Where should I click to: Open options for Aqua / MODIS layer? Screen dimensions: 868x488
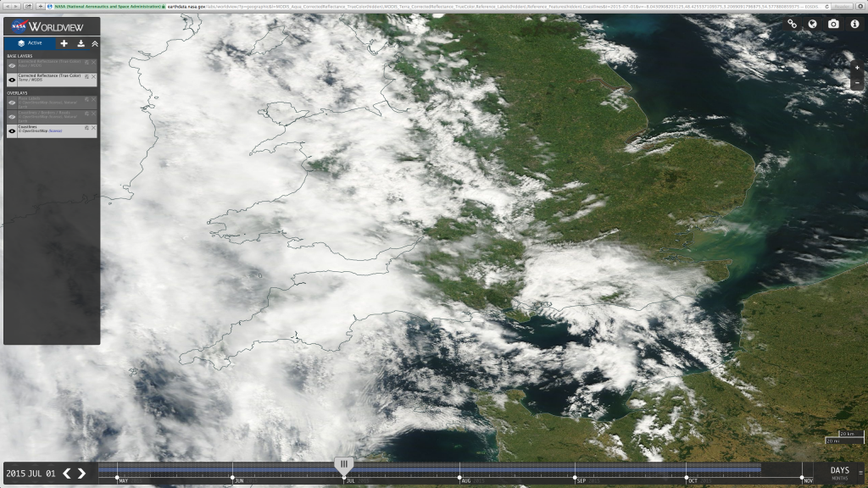(x=87, y=63)
